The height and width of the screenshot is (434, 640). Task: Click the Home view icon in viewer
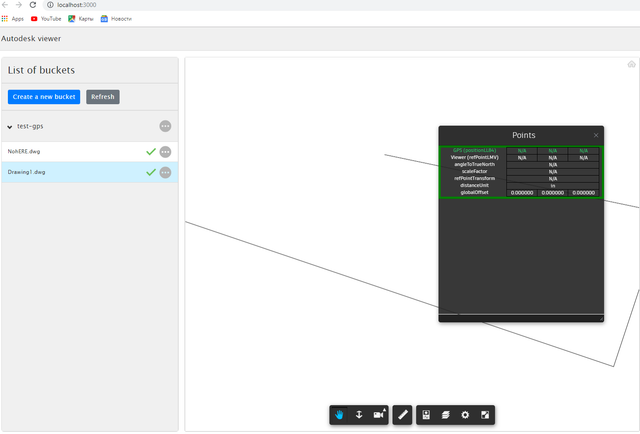[631, 64]
